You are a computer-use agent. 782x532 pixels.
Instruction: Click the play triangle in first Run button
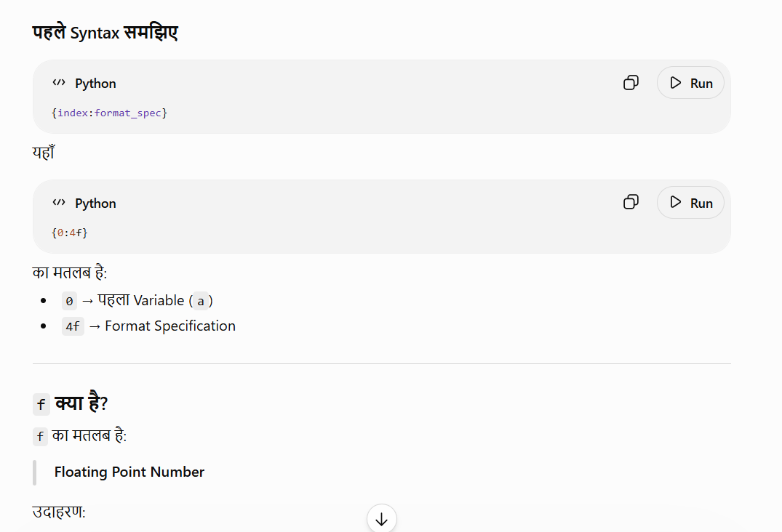(675, 83)
